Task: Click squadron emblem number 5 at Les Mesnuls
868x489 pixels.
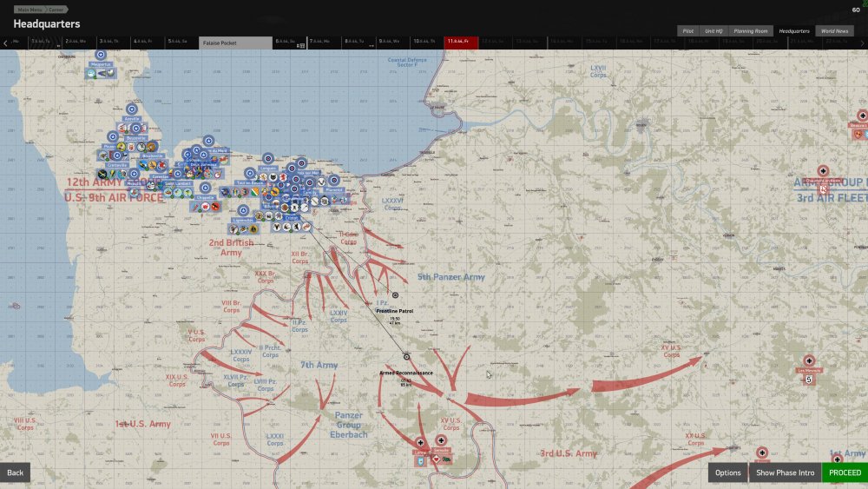Action: click(x=809, y=380)
